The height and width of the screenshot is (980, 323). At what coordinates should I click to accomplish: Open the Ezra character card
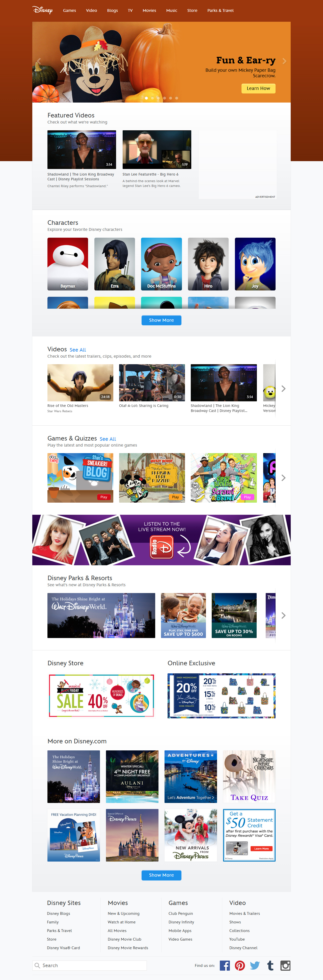[114, 264]
